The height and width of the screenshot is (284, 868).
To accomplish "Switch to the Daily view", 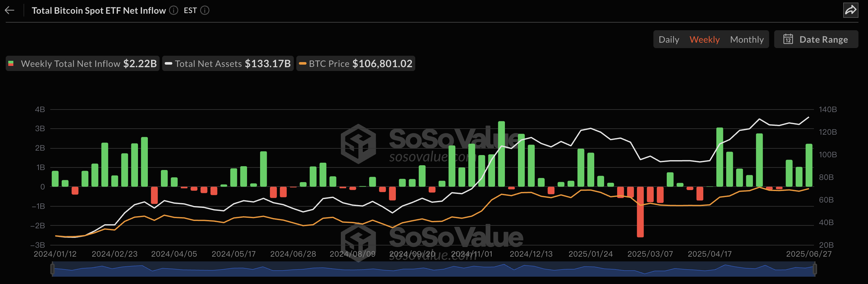I will (669, 39).
